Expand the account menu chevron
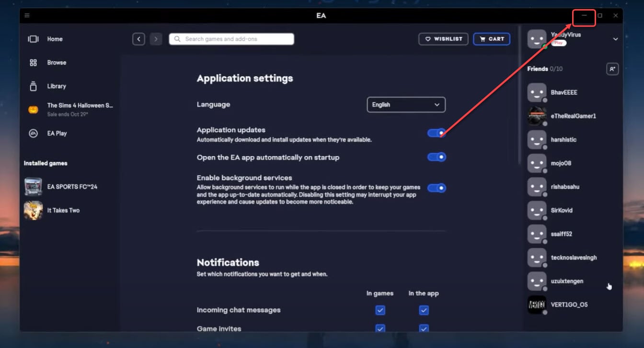The image size is (644, 348). (x=616, y=39)
